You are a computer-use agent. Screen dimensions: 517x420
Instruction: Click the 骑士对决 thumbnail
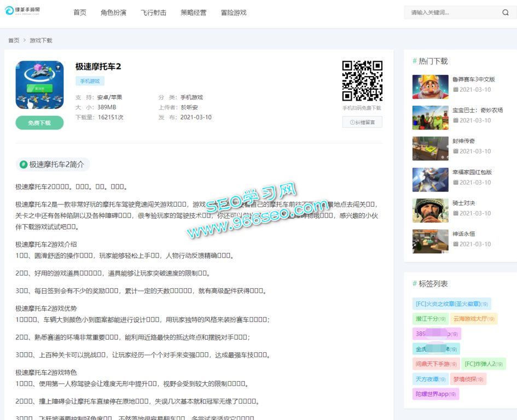[x=430, y=211]
